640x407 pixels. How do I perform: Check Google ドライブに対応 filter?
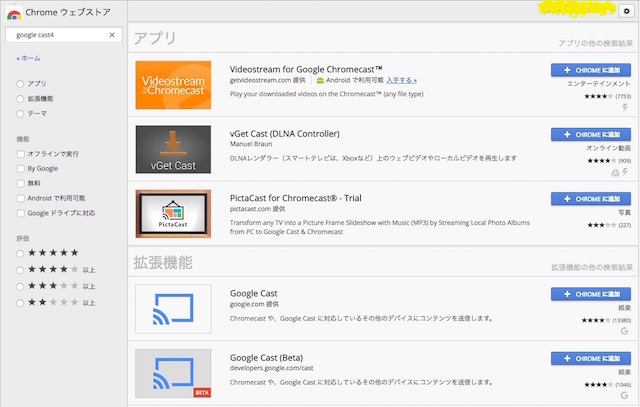click(20, 213)
